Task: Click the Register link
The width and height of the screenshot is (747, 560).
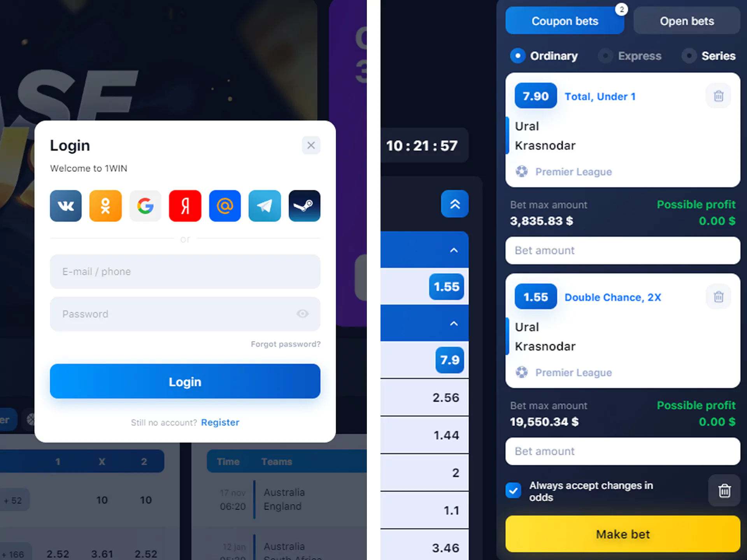Action: pos(220,422)
